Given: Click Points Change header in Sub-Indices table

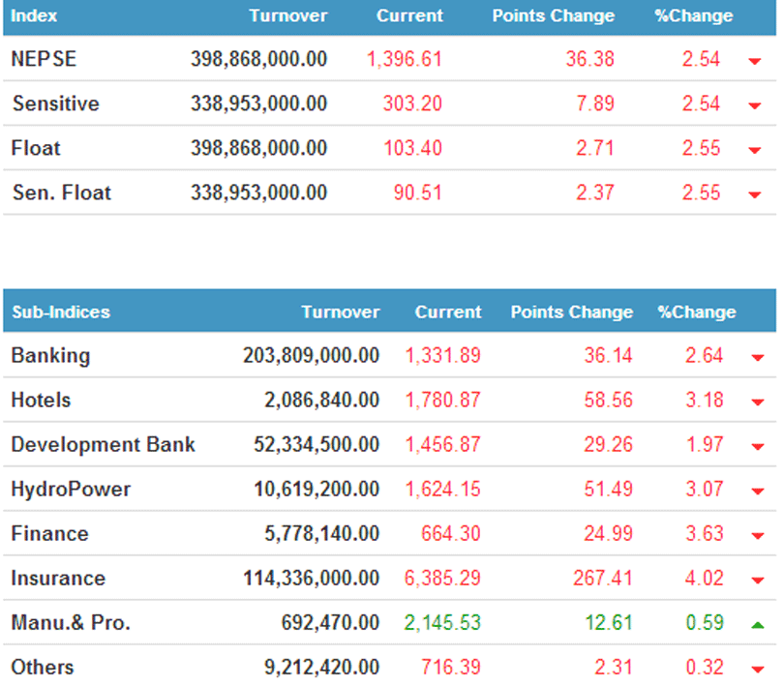Looking at the screenshot, I should click(571, 313).
